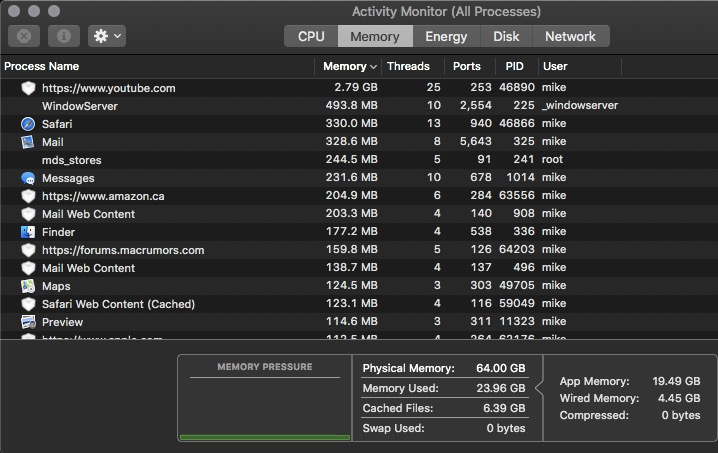Click the 493.8 MB memory value
The width and height of the screenshot is (718, 453).
point(352,105)
